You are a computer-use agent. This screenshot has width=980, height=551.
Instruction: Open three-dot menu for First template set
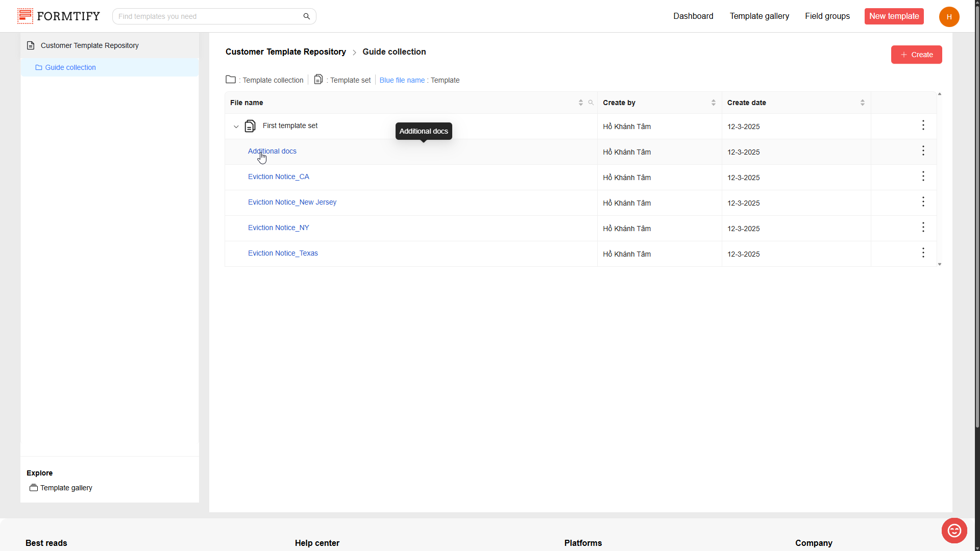(x=923, y=126)
